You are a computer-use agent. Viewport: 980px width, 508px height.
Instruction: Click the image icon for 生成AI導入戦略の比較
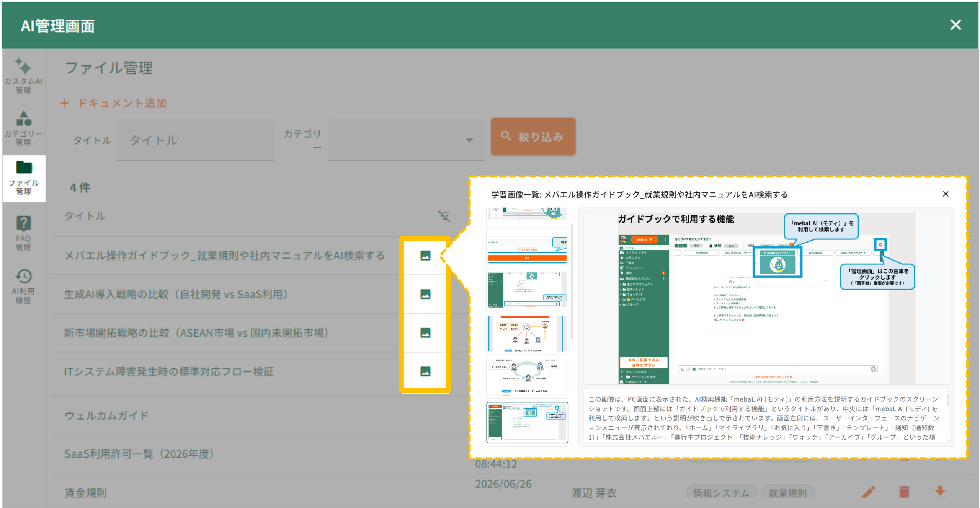pos(425,294)
